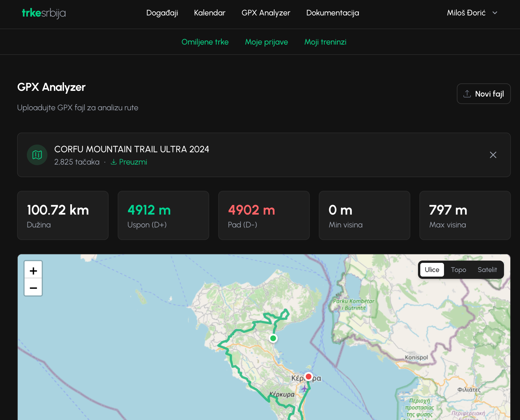520x420 pixels.
Task: Click the trkesrbija logo
Action: 44,13
